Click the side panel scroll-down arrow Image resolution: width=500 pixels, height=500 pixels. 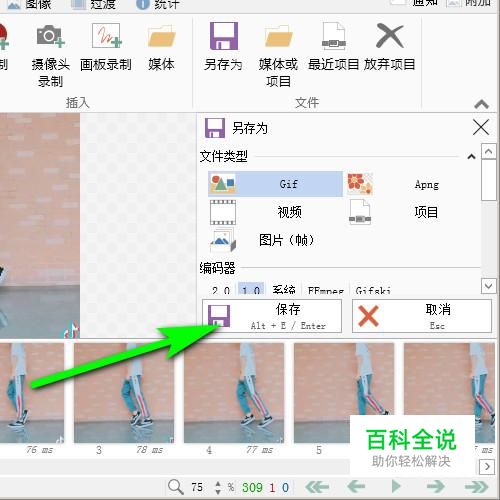(489, 286)
